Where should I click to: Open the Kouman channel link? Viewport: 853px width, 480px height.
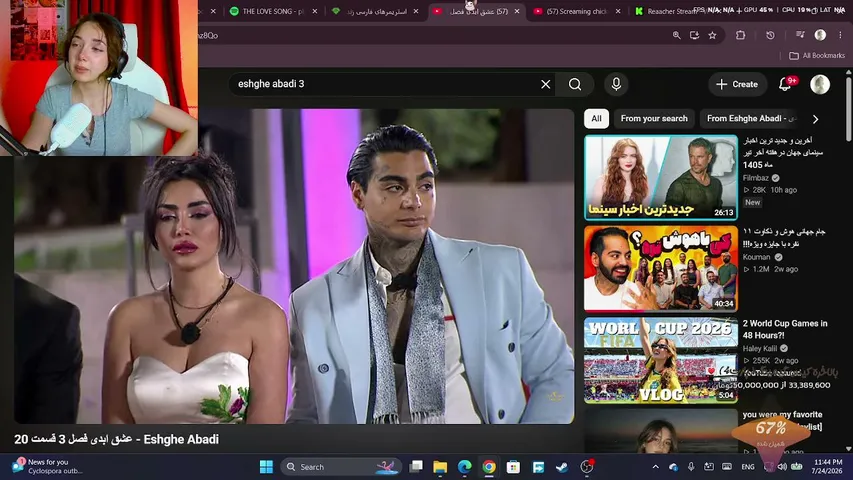click(x=756, y=257)
